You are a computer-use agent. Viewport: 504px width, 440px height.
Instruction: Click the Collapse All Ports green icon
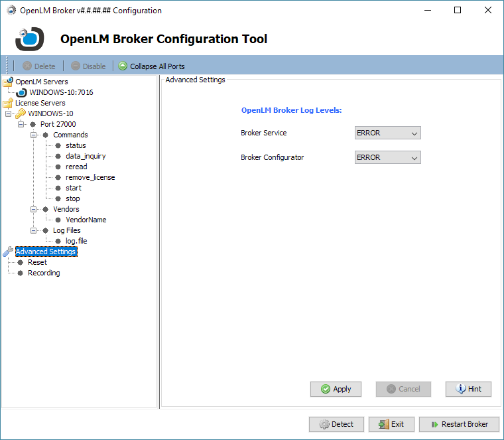123,66
